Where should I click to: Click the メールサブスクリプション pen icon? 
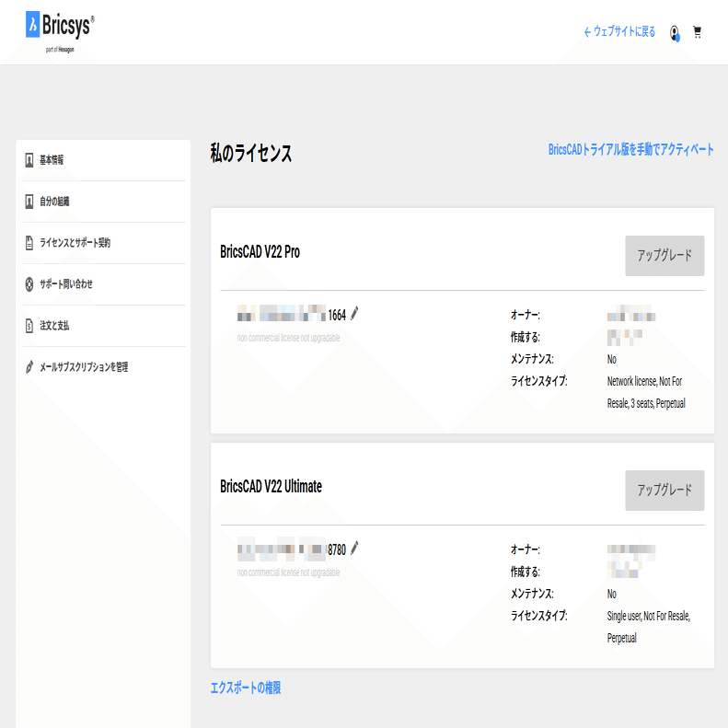[29, 367]
